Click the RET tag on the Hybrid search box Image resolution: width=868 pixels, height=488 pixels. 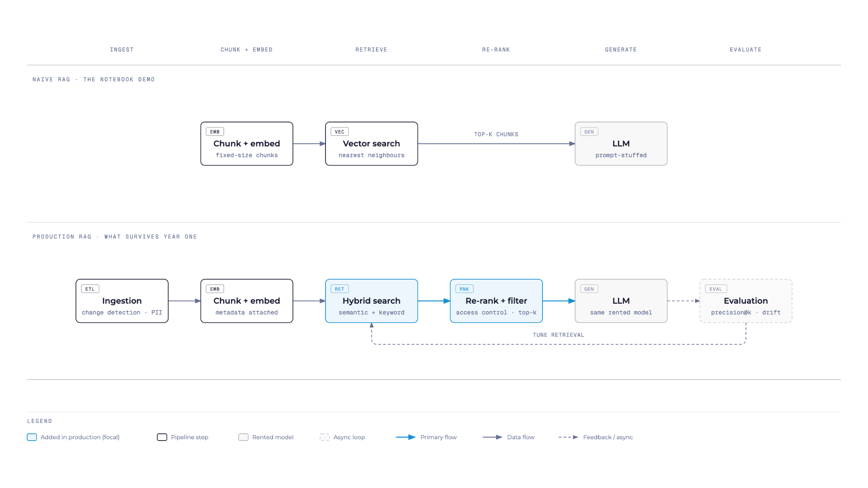(x=339, y=289)
